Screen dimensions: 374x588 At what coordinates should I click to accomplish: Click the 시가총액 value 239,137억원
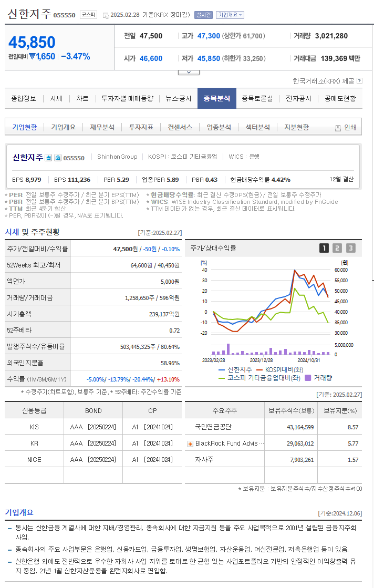point(164,314)
